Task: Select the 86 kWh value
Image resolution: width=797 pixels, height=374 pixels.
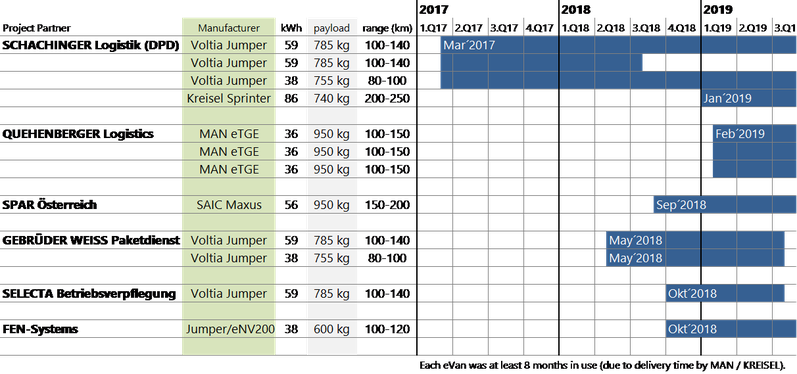Action: tap(291, 99)
